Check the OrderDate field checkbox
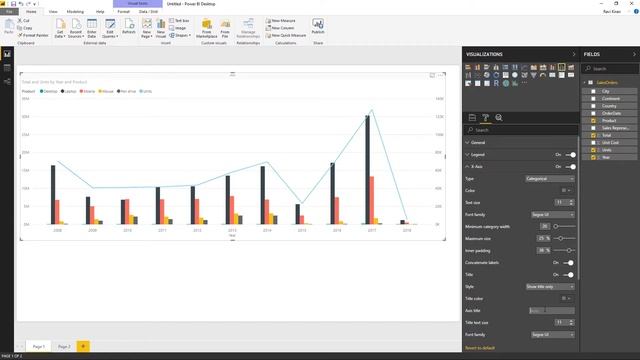Screen dimensions: 640x360 [593, 113]
